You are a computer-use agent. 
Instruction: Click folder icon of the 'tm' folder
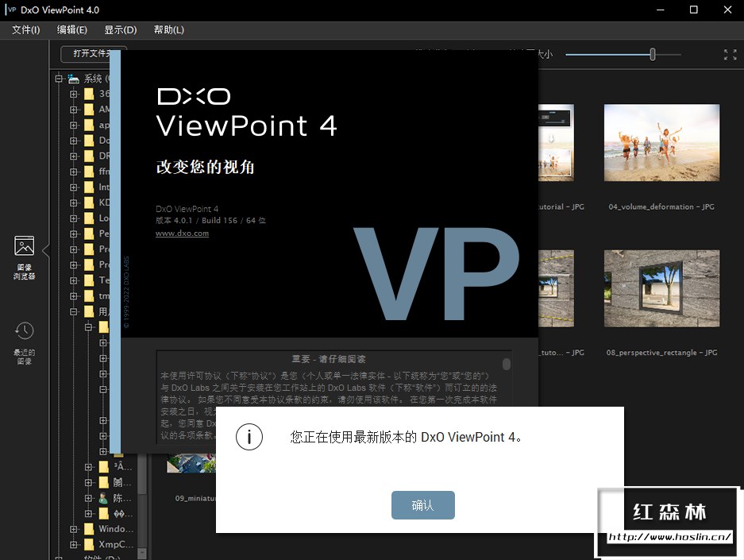89,296
